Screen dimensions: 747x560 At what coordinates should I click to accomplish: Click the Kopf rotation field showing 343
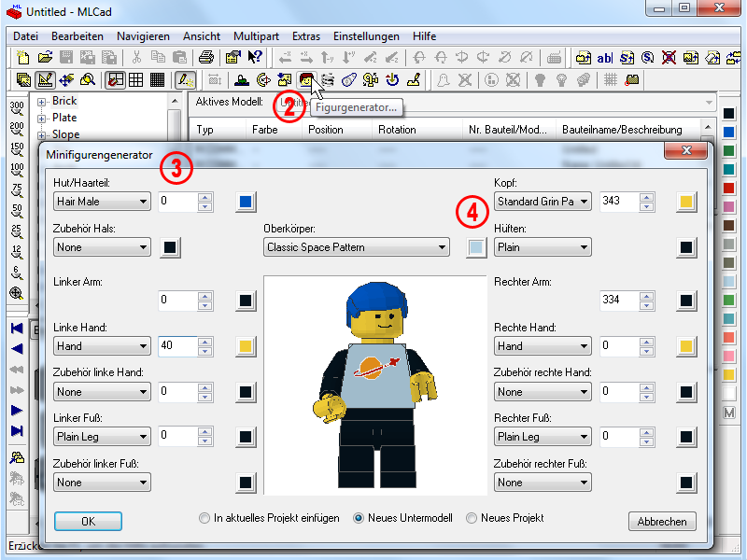tap(619, 202)
